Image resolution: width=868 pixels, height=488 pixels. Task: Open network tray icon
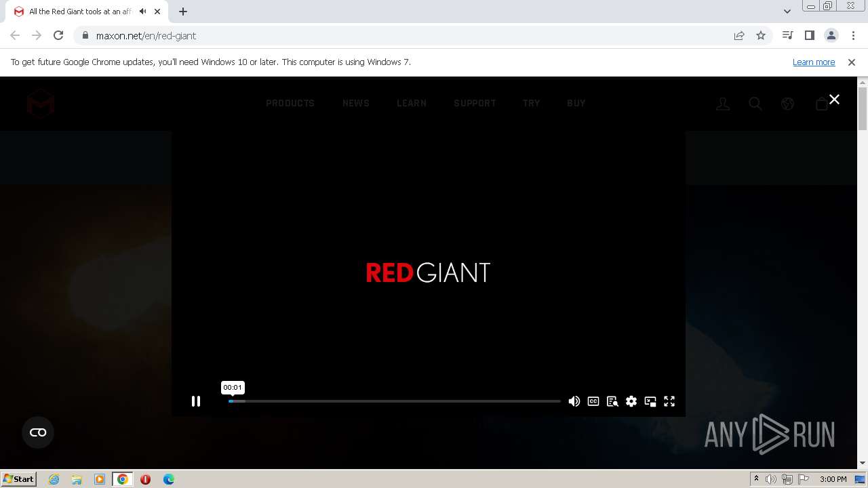tap(787, 479)
